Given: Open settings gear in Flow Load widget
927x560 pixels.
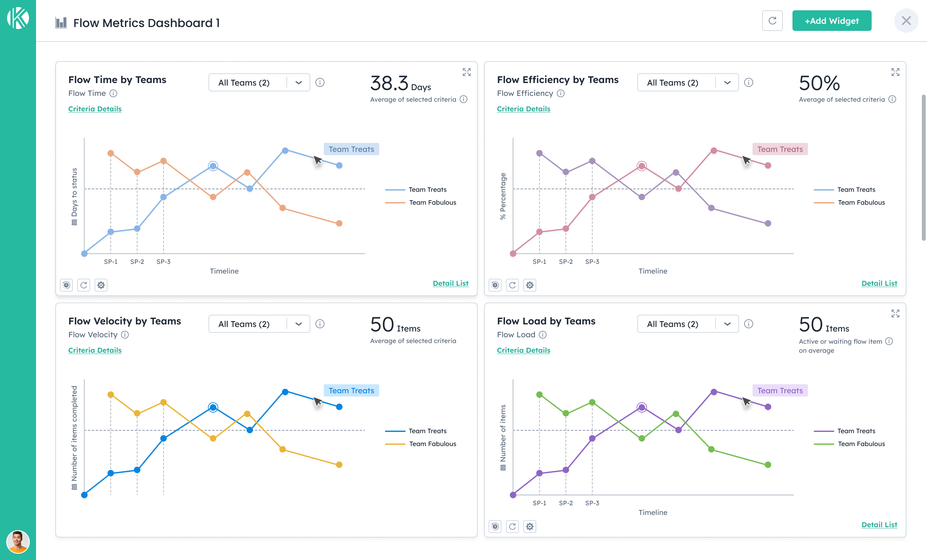Looking at the screenshot, I should click(530, 527).
